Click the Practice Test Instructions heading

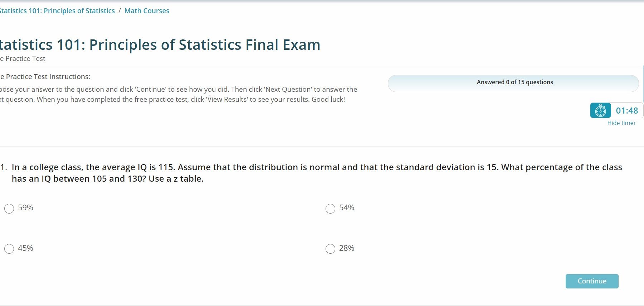[47, 77]
